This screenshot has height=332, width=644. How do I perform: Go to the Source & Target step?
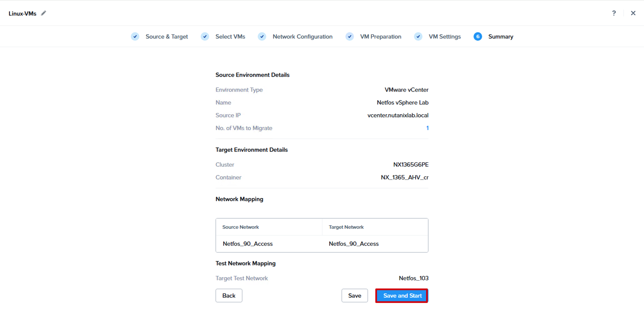click(x=167, y=36)
